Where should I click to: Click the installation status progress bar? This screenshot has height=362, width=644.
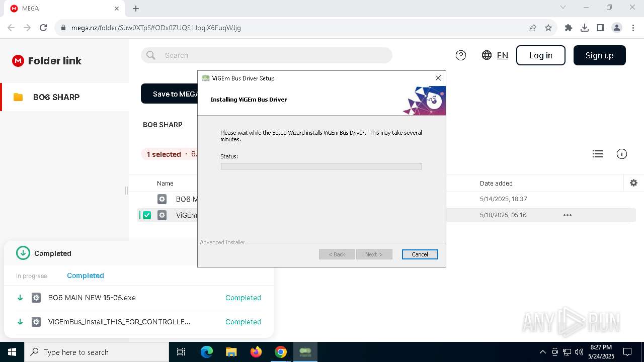[x=321, y=166]
